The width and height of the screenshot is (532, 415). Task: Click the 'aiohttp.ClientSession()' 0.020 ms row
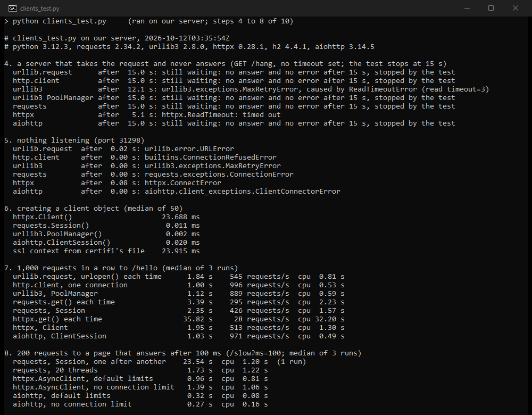point(106,242)
